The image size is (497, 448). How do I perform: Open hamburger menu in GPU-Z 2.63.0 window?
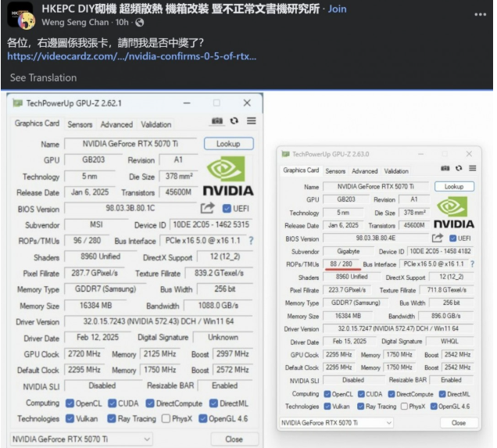click(x=473, y=168)
